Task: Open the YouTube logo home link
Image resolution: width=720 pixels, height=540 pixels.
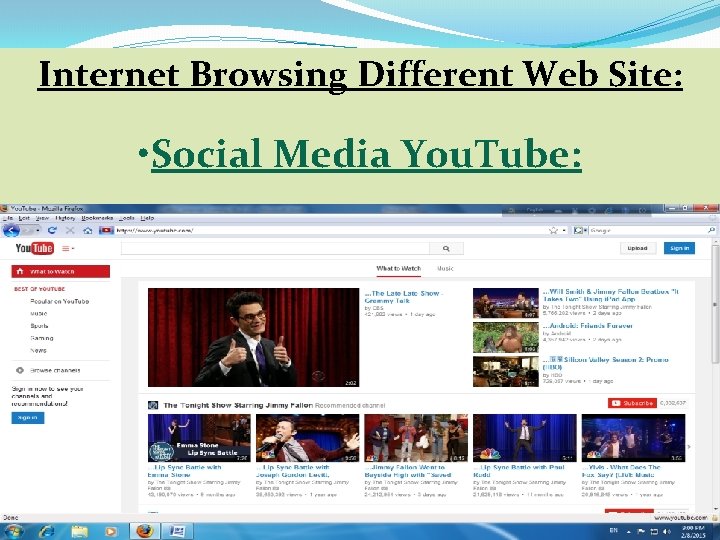Action: pyautogui.click(x=34, y=248)
